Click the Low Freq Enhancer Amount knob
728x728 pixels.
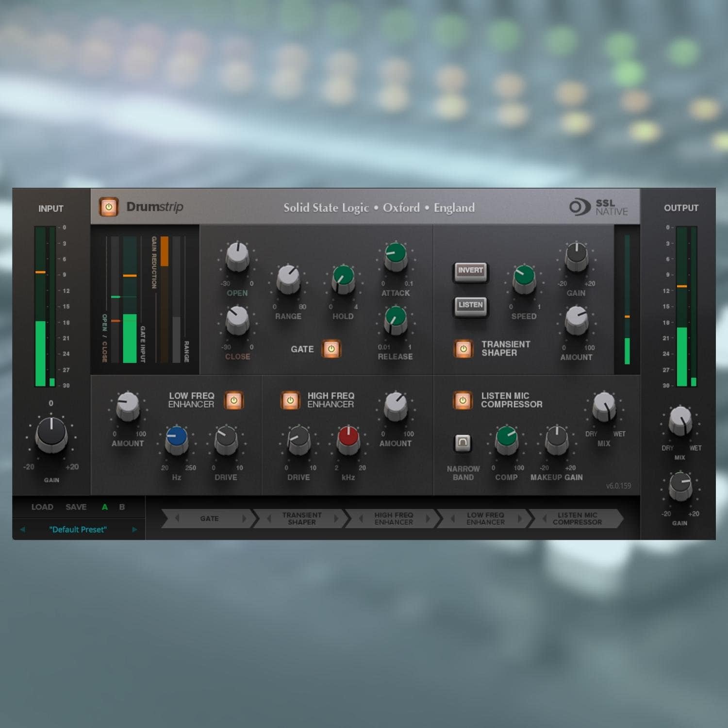(128, 406)
